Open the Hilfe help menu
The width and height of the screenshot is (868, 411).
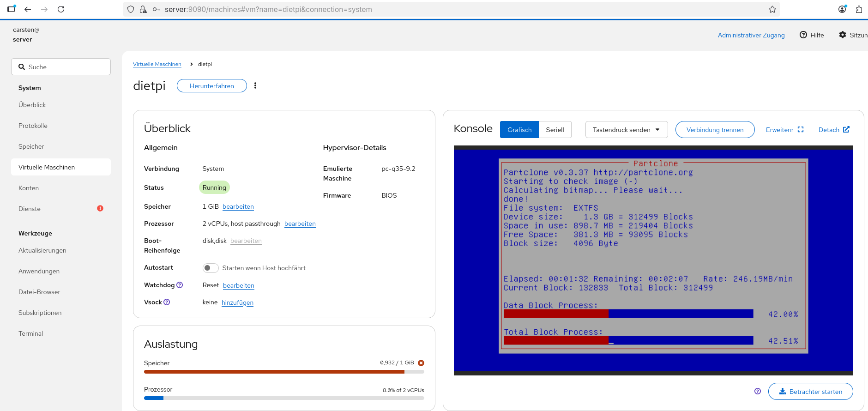812,35
